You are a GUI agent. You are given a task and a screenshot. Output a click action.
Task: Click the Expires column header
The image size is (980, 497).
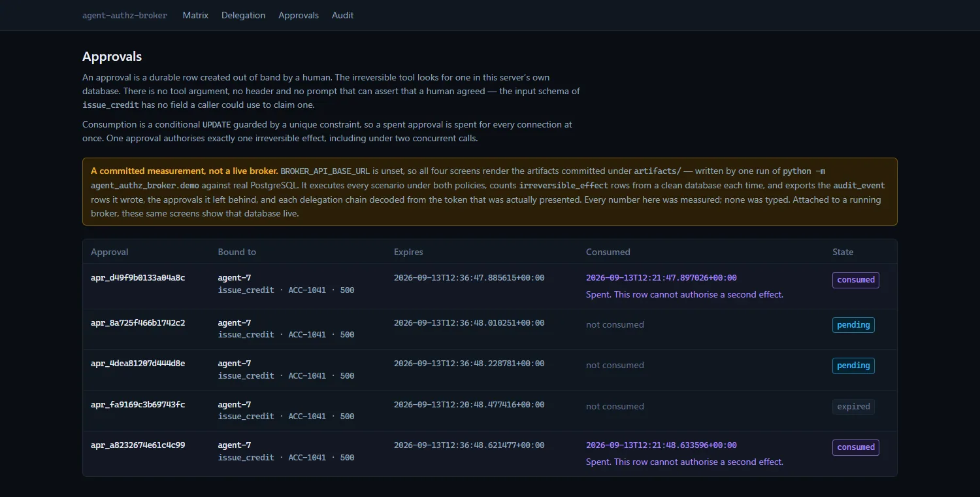pyautogui.click(x=408, y=252)
